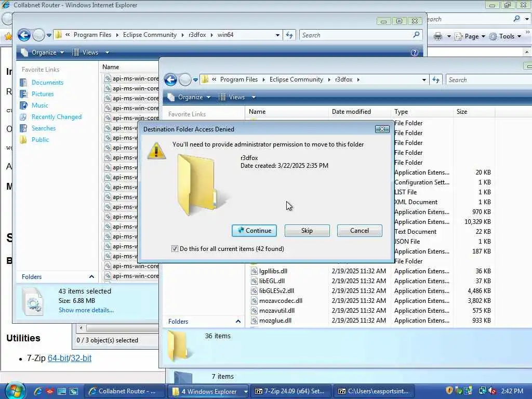The height and width of the screenshot is (399, 532).
Task: Open Views menu in win64 window
Action: [86, 52]
